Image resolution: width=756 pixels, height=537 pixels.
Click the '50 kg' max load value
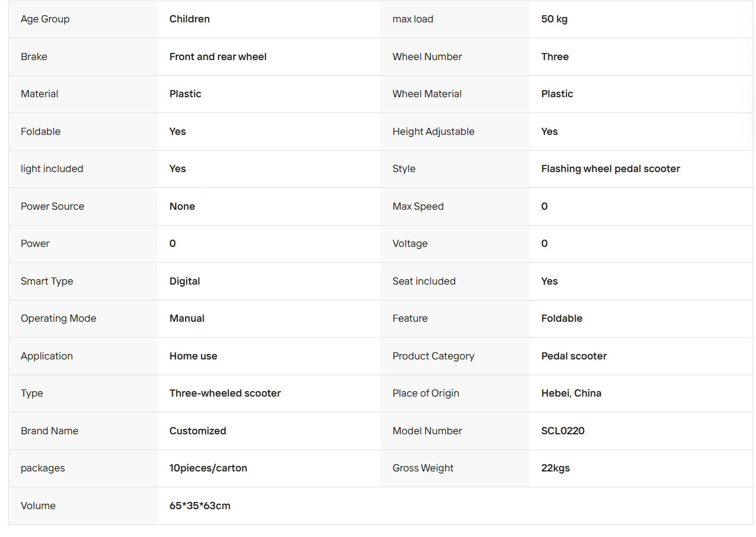click(x=554, y=19)
